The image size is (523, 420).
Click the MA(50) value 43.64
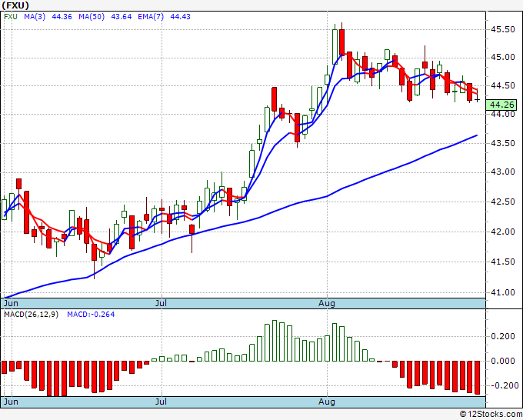click(121, 17)
